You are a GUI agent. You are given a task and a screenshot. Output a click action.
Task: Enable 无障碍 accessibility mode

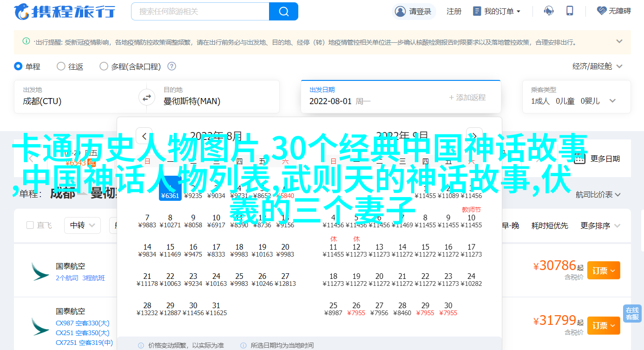pyautogui.click(x=614, y=11)
